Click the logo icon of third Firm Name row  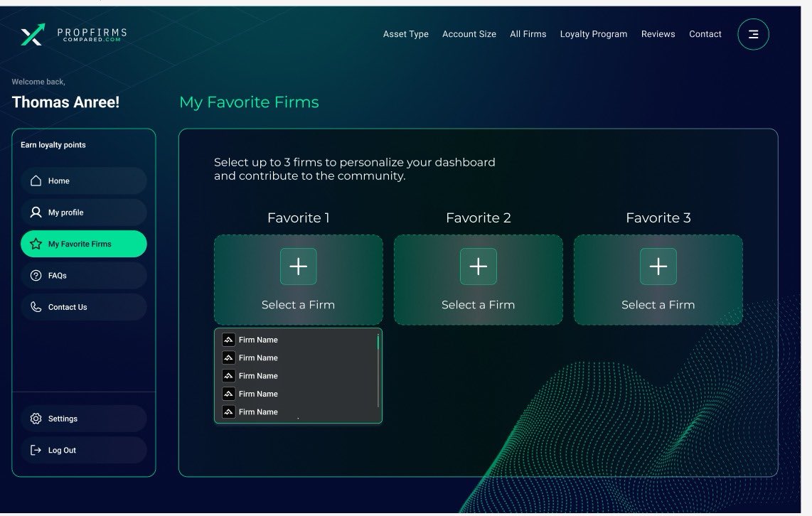228,376
